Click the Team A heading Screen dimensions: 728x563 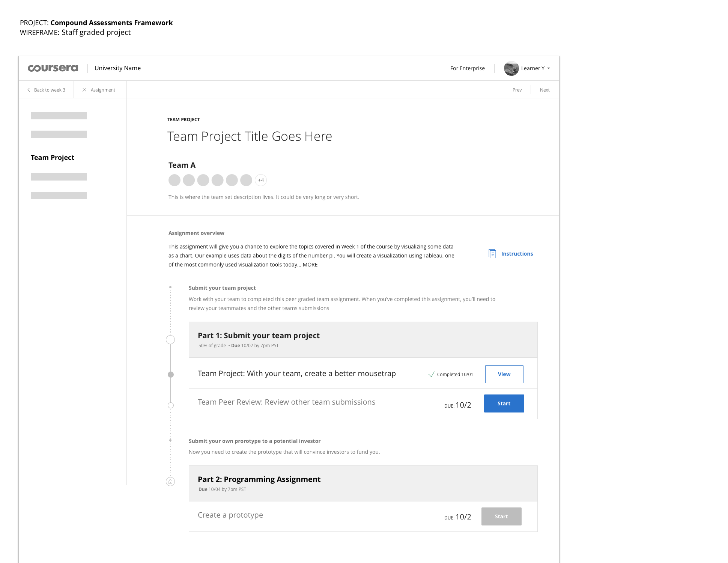point(182,165)
